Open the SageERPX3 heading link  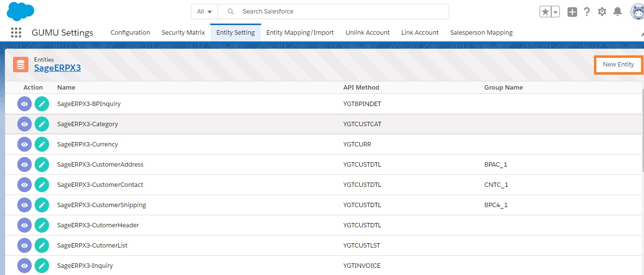57,68
